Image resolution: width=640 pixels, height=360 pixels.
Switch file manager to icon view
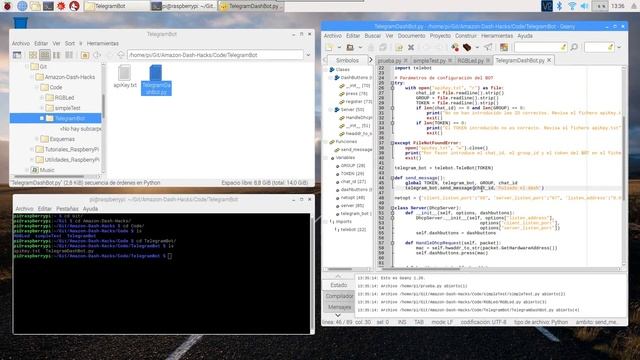[x=33, y=55]
